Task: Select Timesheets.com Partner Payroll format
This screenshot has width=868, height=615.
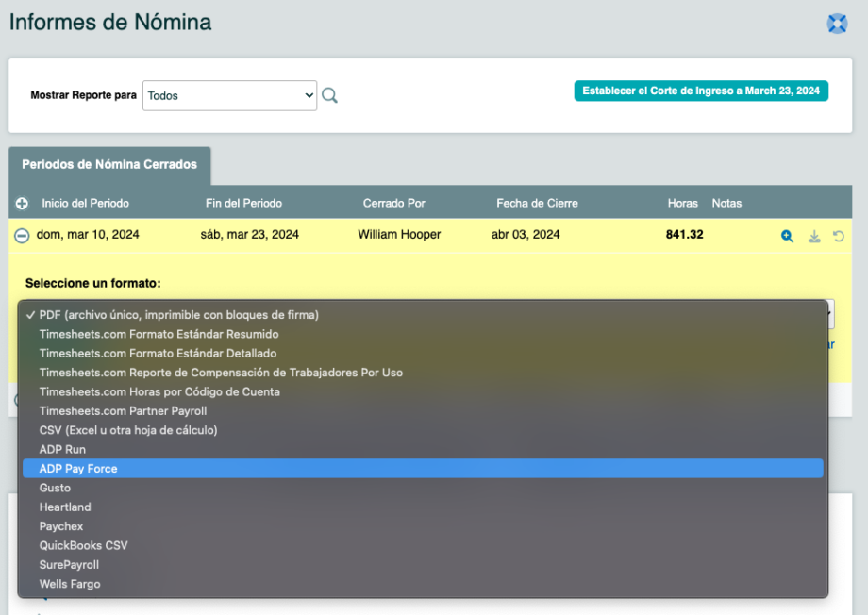Action: [423, 411]
